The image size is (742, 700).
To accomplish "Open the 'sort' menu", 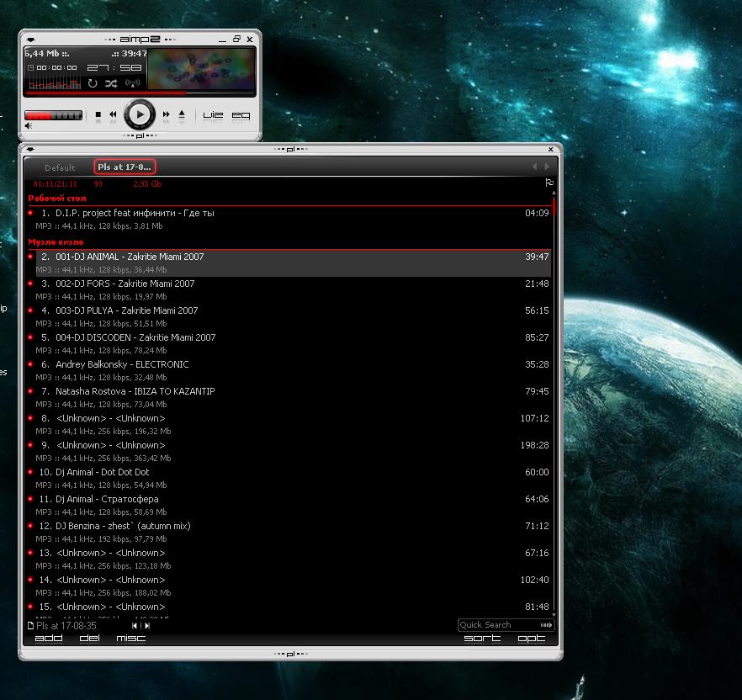I will point(482,639).
